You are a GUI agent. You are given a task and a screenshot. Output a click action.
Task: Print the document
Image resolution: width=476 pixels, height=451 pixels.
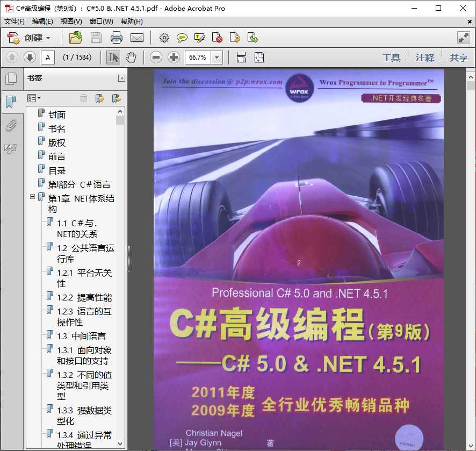click(x=117, y=38)
